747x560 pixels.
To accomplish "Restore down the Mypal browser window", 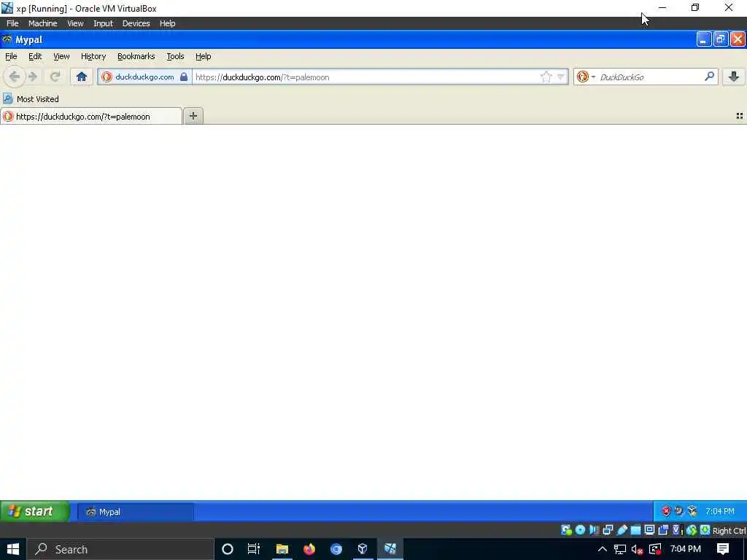I will click(720, 39).
